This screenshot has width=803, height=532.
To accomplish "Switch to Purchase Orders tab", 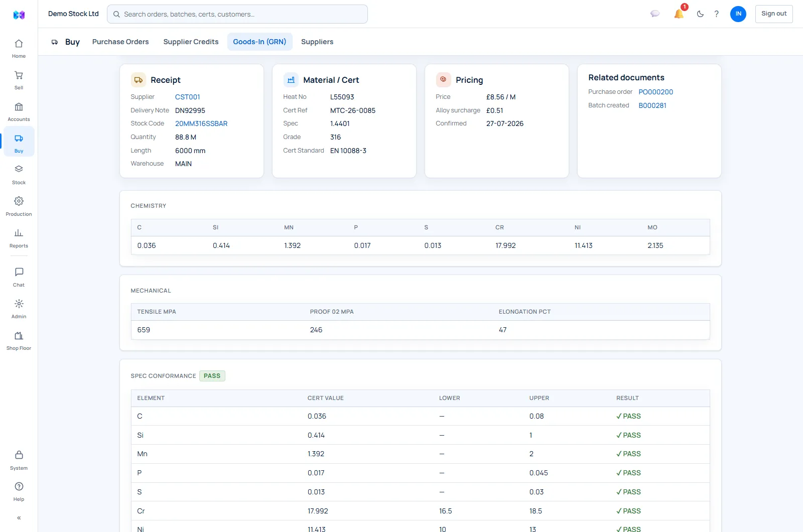I will (120, 42).
